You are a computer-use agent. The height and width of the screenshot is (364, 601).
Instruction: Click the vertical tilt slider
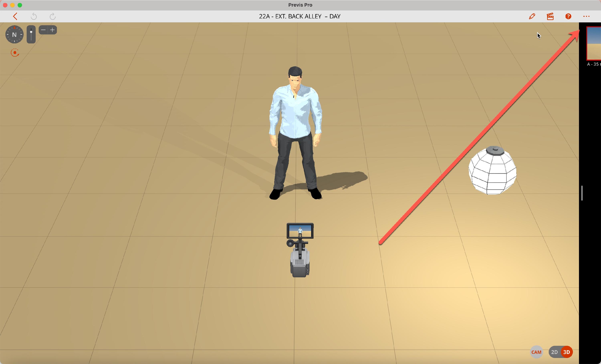click(x=31, y=34)
